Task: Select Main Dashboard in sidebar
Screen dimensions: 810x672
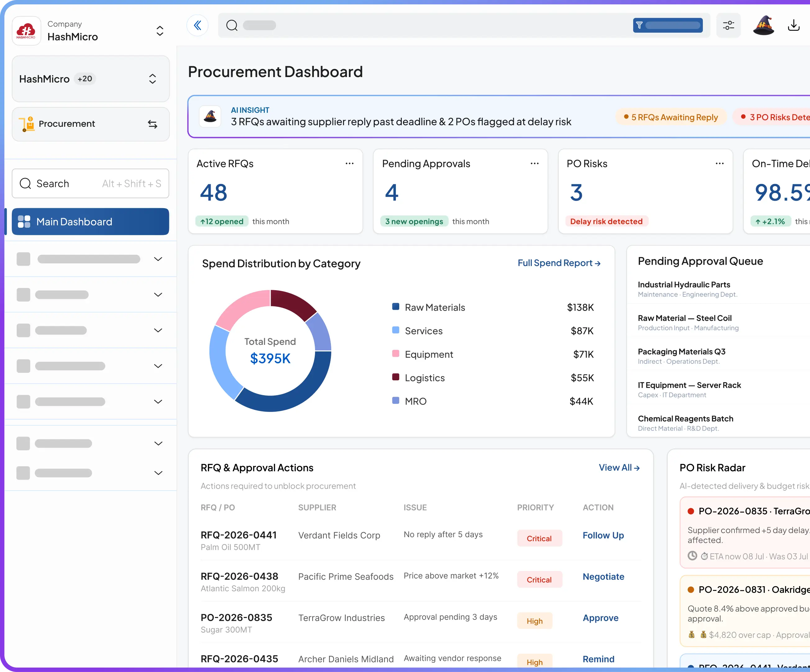Action: (91, 222)
